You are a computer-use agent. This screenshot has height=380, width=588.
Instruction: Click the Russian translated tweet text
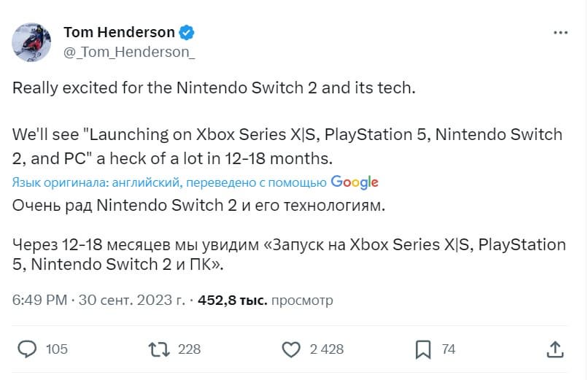pos(197,206)
